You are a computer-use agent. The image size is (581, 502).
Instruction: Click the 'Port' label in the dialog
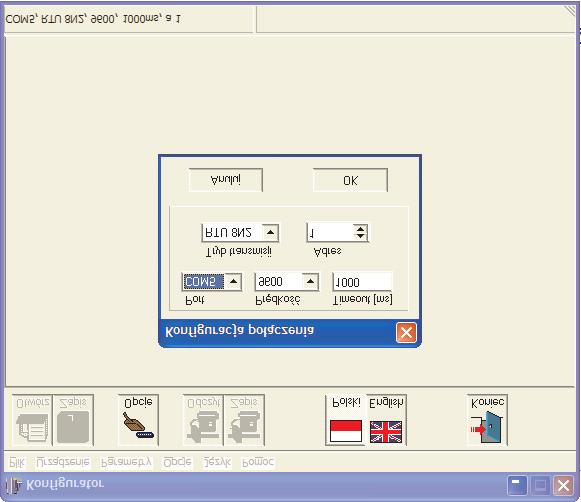195,299
